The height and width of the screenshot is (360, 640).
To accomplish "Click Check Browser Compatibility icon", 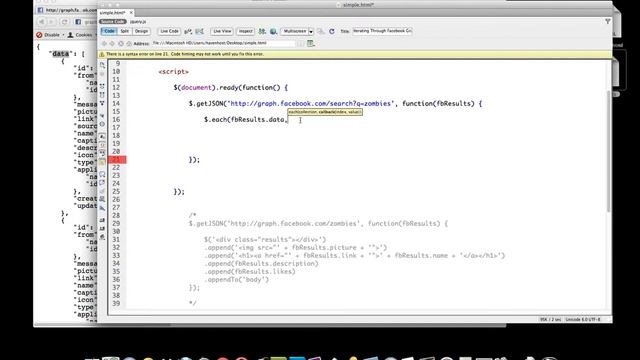I will (188, 31).
